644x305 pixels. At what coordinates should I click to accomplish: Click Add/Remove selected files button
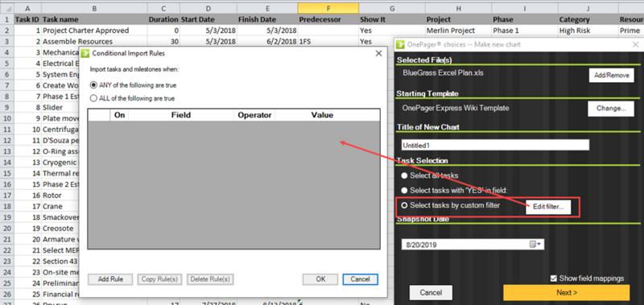click(x=612, y=76)
